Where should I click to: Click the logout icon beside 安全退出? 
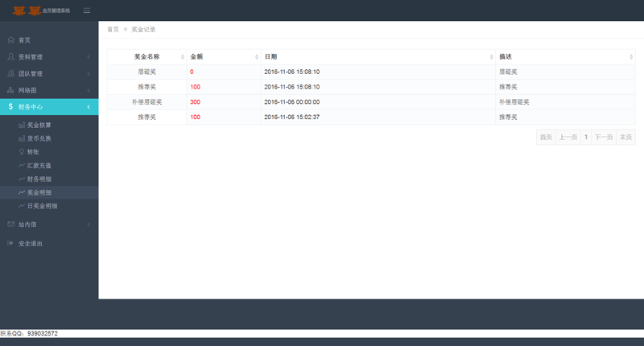(x=10, y=243)
